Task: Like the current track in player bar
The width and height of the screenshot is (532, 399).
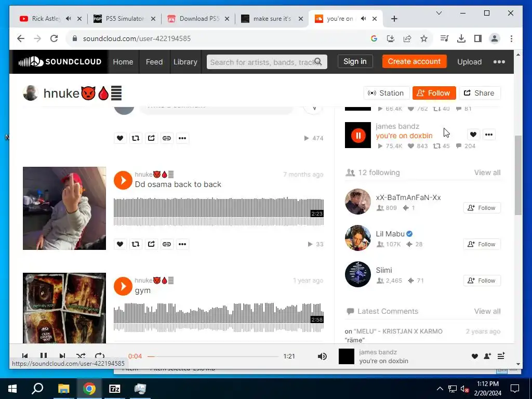Action: [475, 356]
